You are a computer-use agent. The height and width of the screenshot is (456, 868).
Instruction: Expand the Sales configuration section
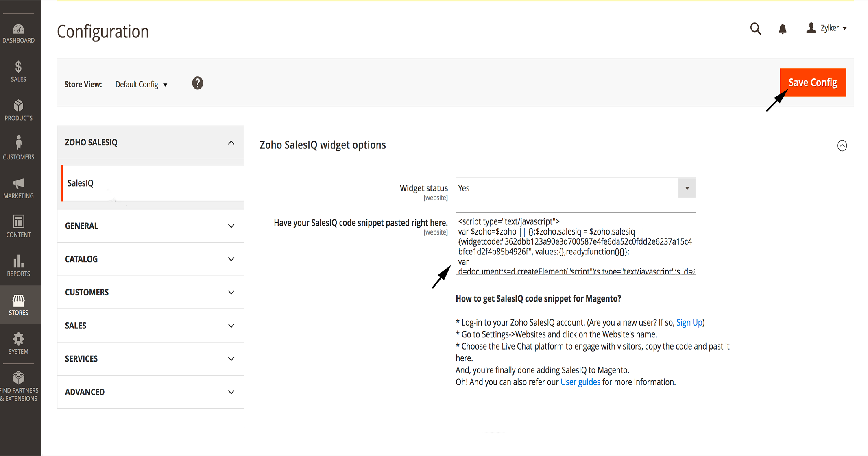tap(150, 326)
